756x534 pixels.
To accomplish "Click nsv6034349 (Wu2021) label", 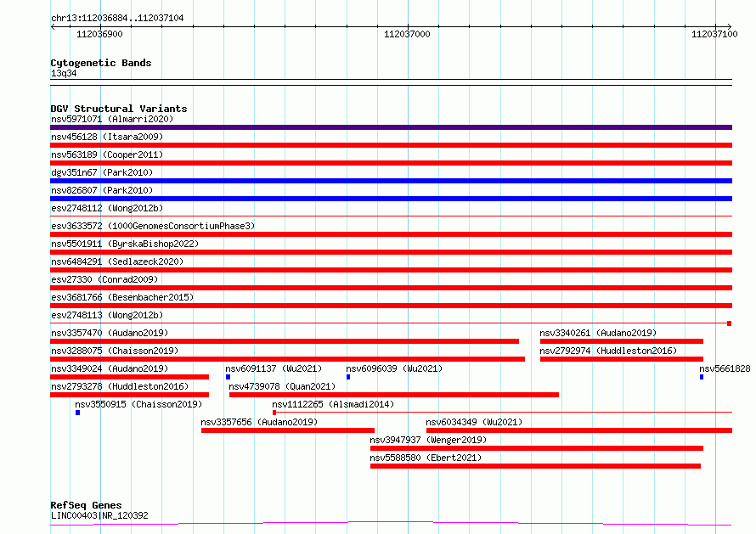I will (x=474, y=422).
